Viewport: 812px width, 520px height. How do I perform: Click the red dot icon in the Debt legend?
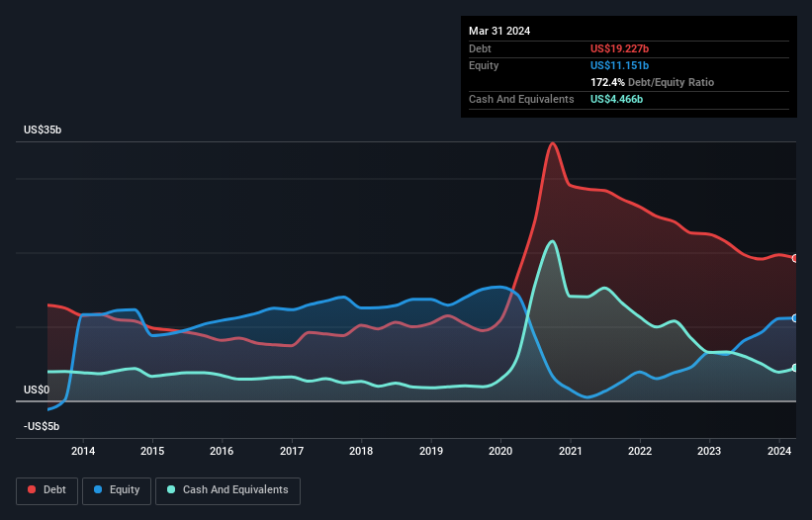(33, 490)
